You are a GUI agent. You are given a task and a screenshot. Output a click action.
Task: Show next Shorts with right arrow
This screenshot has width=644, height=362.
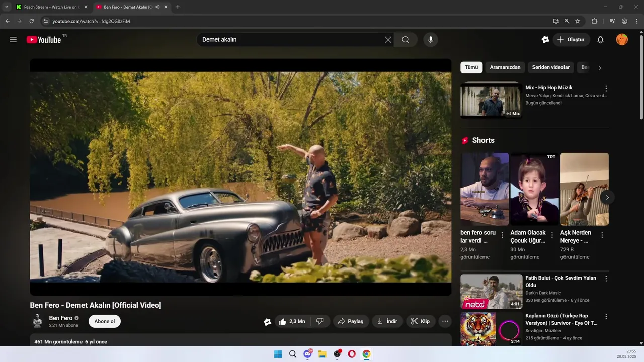[x=607, y=197]
